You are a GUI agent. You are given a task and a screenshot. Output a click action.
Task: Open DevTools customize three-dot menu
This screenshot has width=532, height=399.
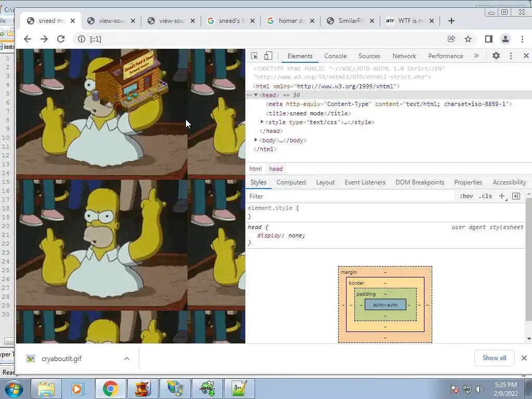tap(511, 56)
